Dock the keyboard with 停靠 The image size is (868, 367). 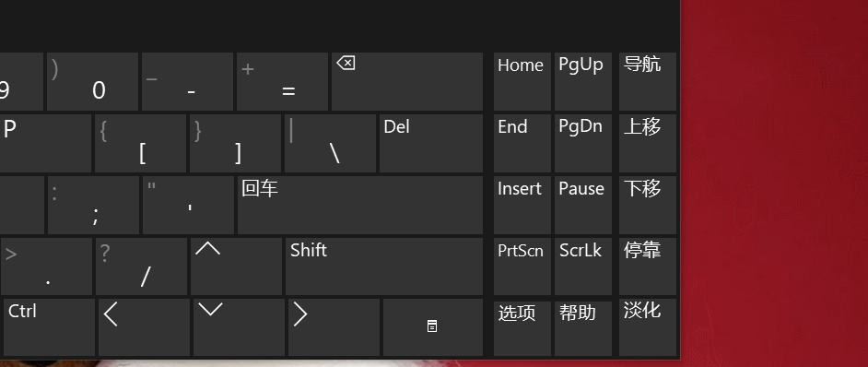647,266
